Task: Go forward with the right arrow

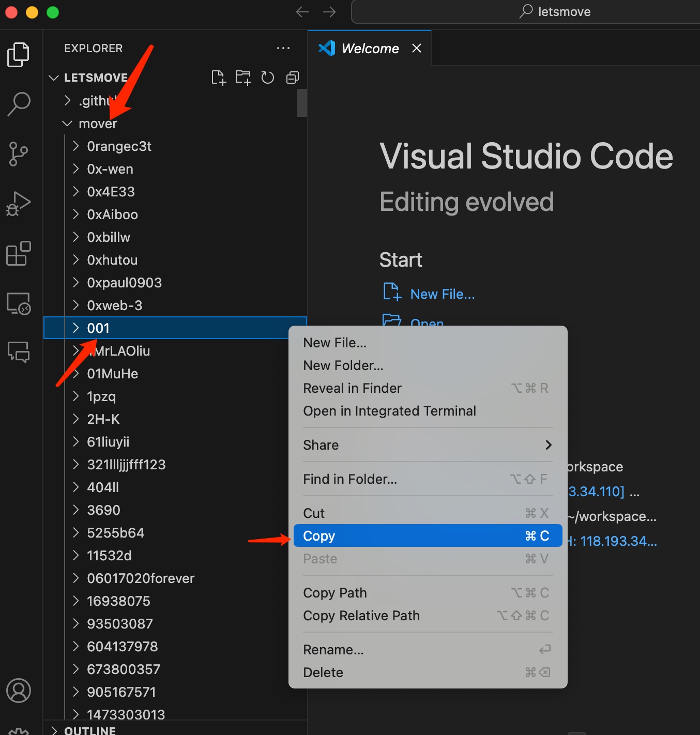Action: [329, 12]
